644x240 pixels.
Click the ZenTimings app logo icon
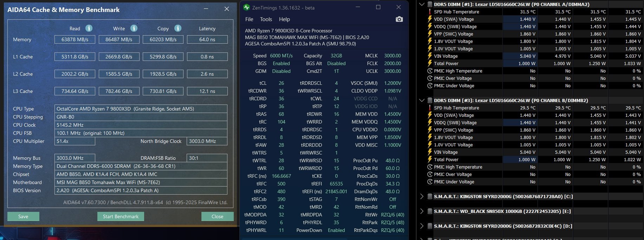246,7
